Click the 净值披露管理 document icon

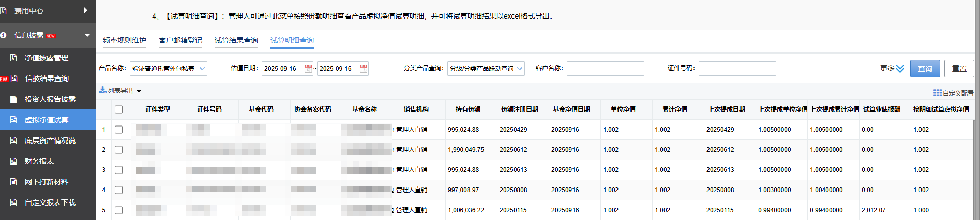pyautogui.click(x=14, y=58)
